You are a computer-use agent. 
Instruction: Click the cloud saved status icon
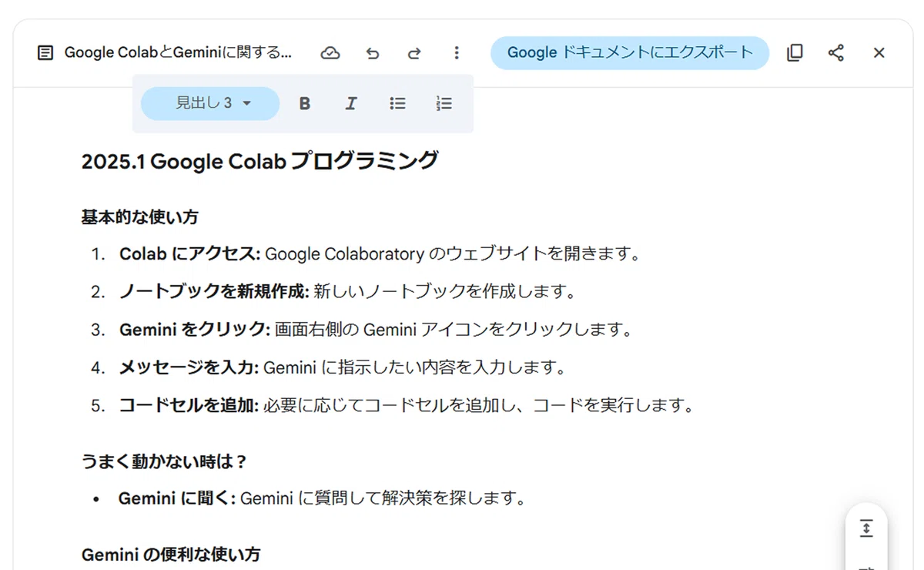click(x=330, y=53)
